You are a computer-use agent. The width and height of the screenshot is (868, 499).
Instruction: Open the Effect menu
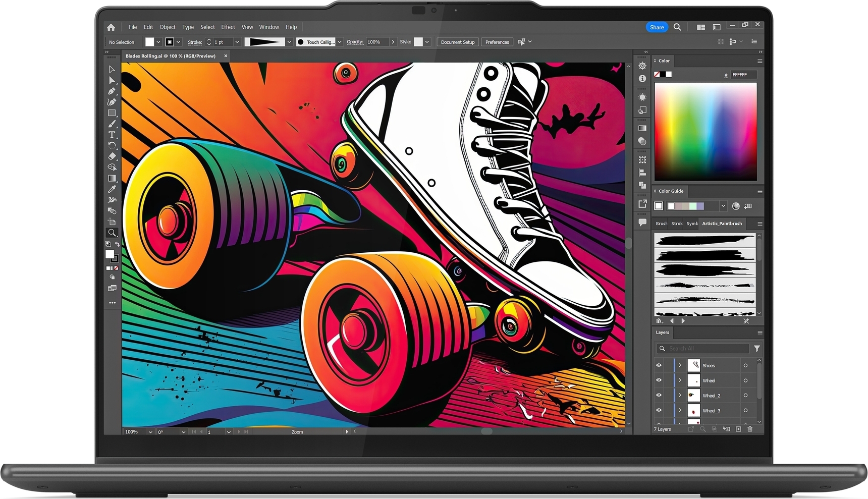pos(228,27)
